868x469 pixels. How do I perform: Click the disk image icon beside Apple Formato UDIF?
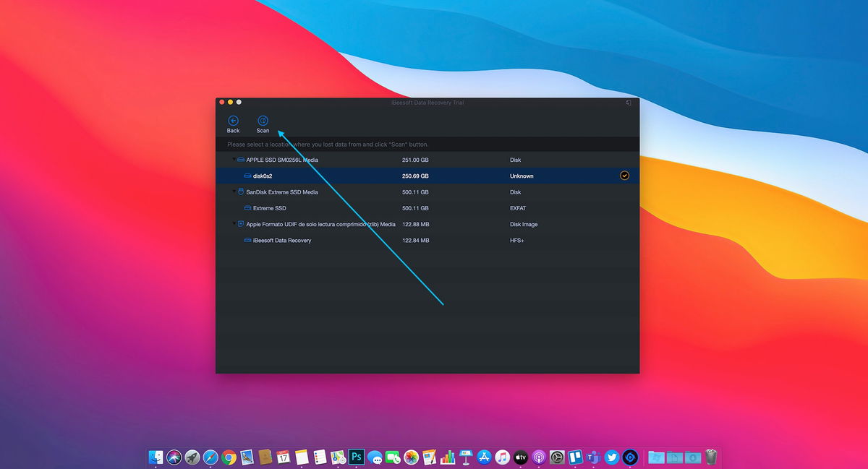(241, 224)
